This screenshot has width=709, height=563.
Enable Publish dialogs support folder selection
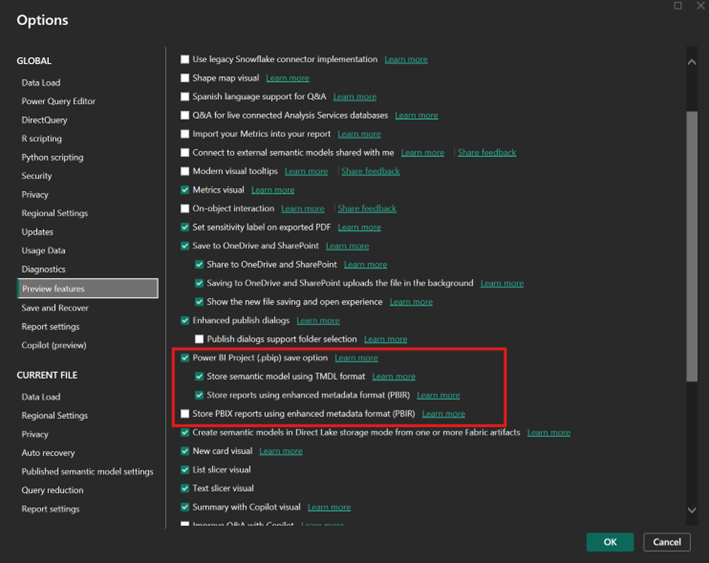[x=199, y=339]
